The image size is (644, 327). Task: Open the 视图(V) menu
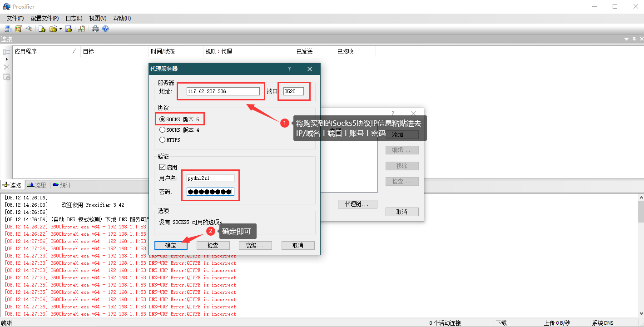98,18
